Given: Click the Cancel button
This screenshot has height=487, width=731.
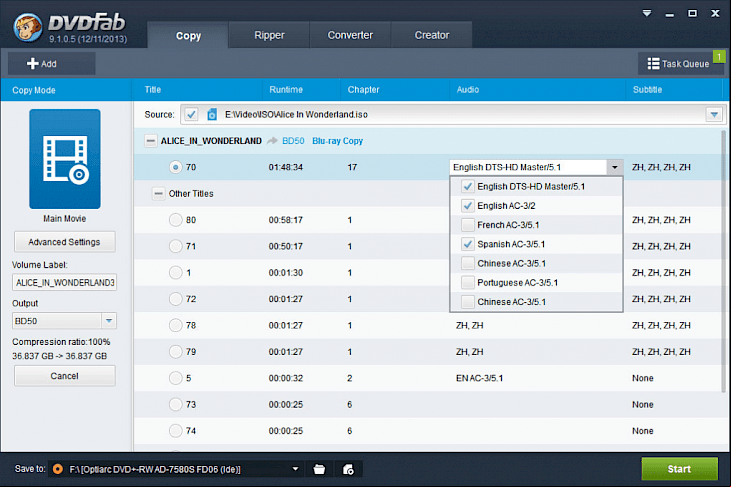Looking at the screenshot, I should coord(64,376).
